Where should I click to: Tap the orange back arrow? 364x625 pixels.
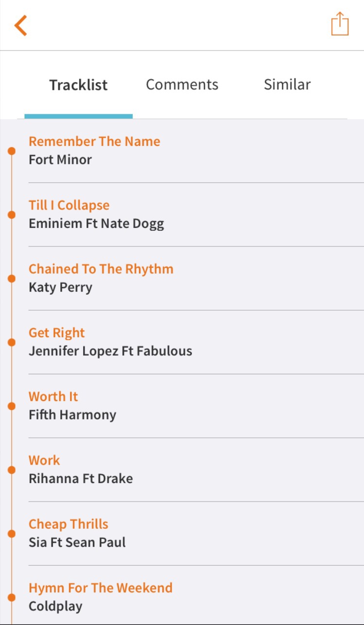(x=21, y=25)
